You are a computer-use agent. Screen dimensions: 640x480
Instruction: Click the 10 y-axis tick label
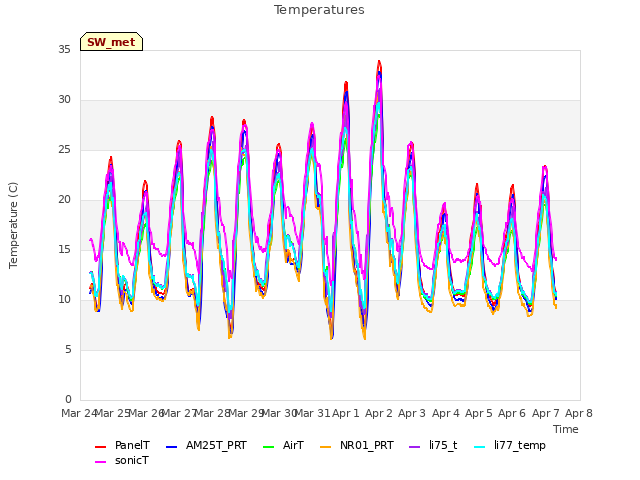(64, 300)
